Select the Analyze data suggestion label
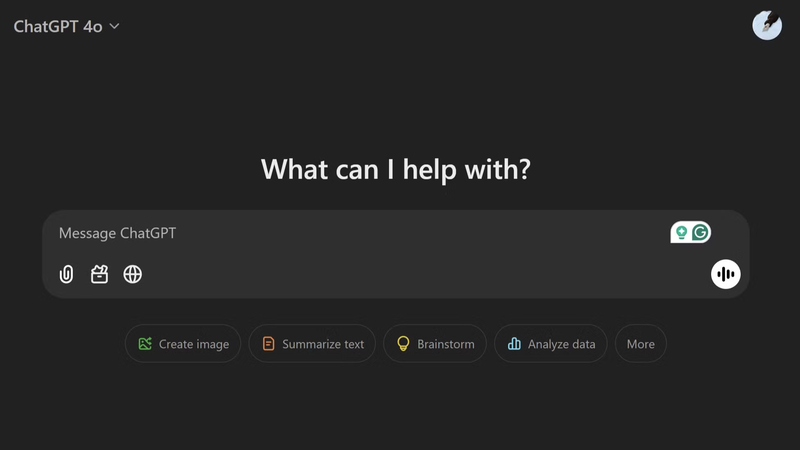The height and width of the screenshot is (450, 800). tap(562, 344)
